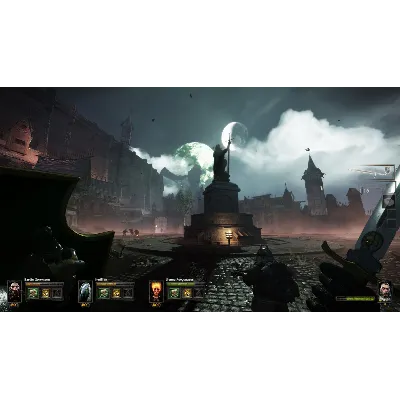Viewport: 400px width, 400px height.
Task: Click the player's own portrait at bottom right
Action: (385, 292)
